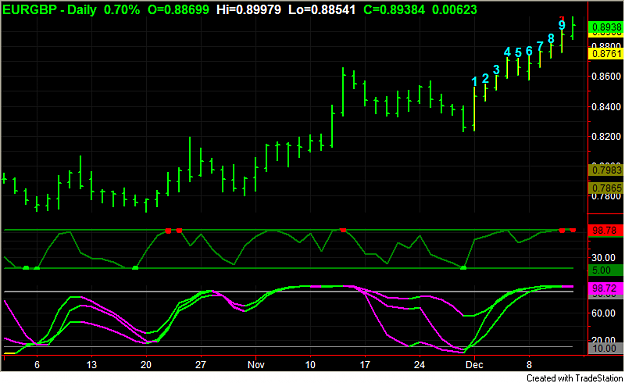Click the date axis label 8 under December
Screen dimensions: 625x383
(x=529, y=365)
